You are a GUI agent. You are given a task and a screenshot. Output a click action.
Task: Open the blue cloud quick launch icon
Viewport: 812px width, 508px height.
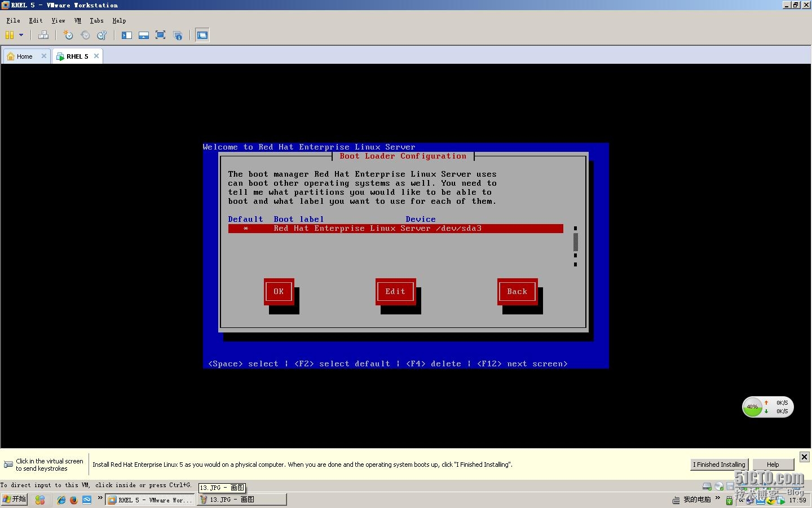pyautogui.click(x=87, y=500)
